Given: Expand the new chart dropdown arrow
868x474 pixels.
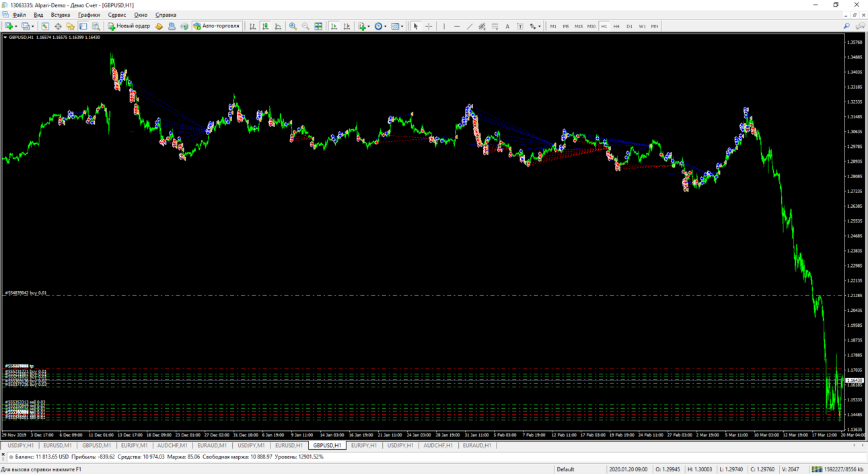Looking at the screenshot, I should point(16,27).
